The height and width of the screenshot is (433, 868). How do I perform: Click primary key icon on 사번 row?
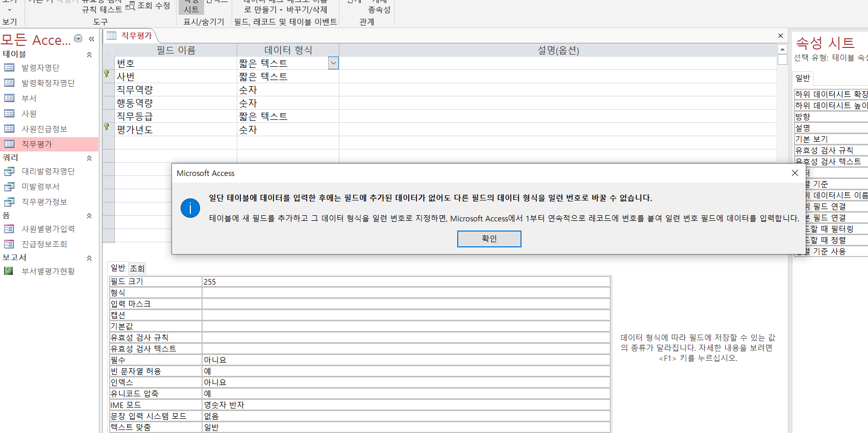click(x=107, y=74)
